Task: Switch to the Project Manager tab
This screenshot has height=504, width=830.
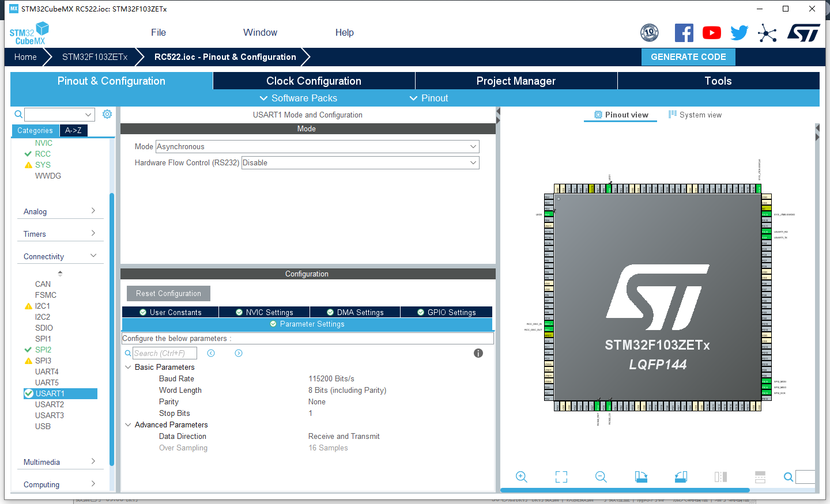Action: [x=516, y=81]
